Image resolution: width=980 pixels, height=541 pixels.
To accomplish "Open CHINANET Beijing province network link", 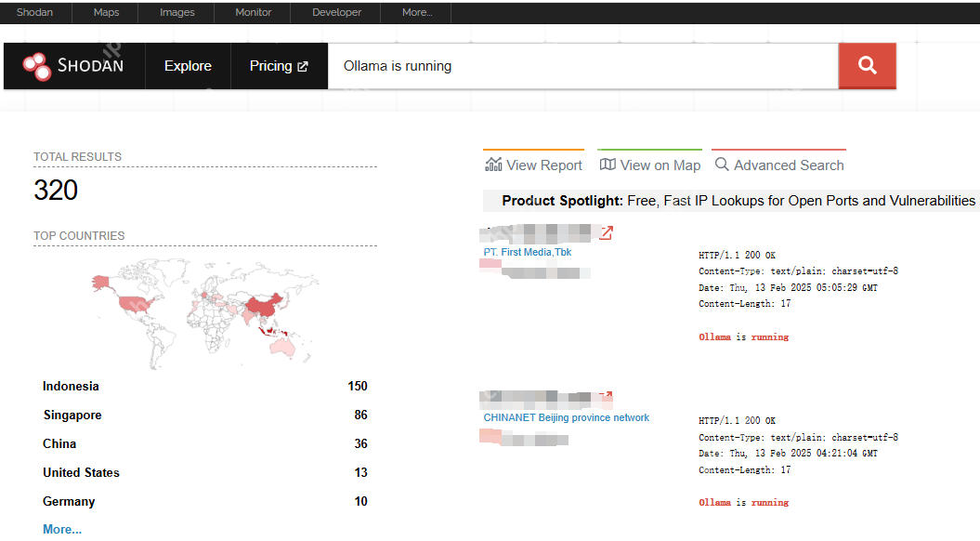I will pos(566,417).
